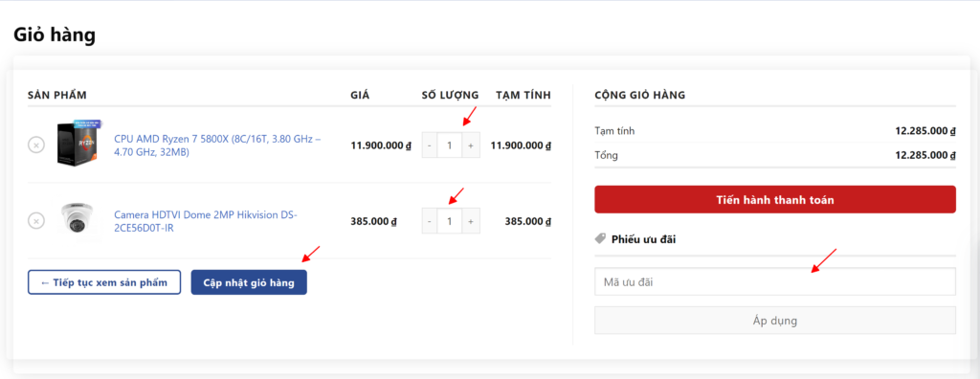This screenshot has height=379, width=980.
Task: Decrease quantity of the AMD Ryzen CPU
Action: [430, 145]
